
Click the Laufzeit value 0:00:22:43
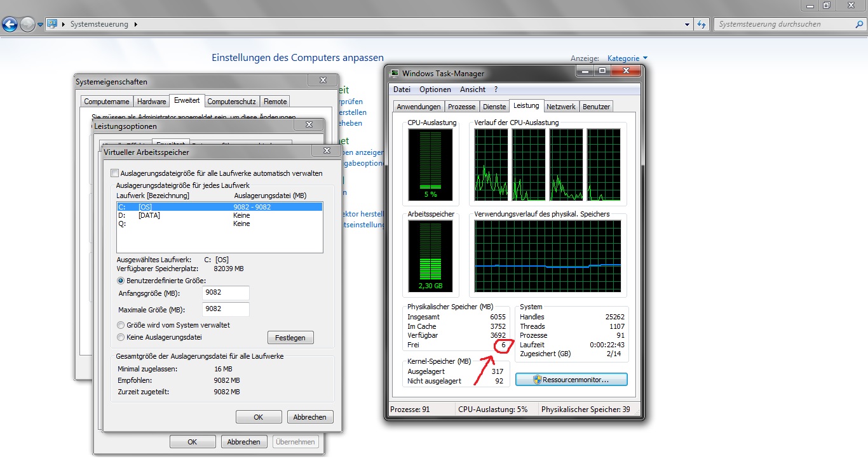point(607,345)
